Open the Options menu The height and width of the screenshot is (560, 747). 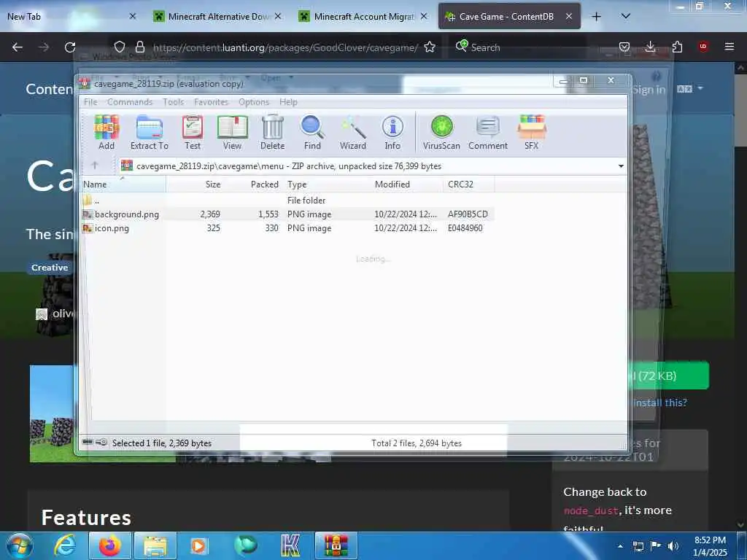coord(254,102)
